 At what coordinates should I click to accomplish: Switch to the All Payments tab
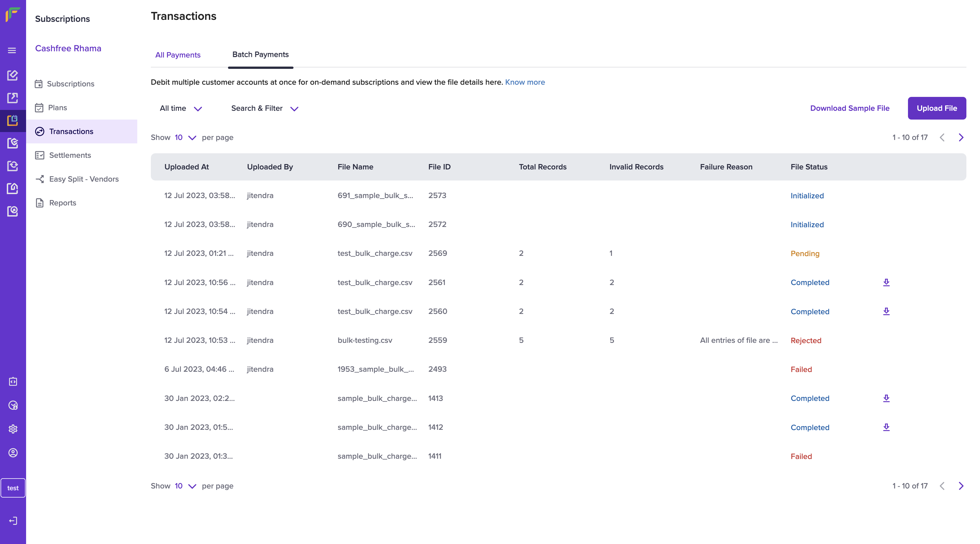coord(178,55)
